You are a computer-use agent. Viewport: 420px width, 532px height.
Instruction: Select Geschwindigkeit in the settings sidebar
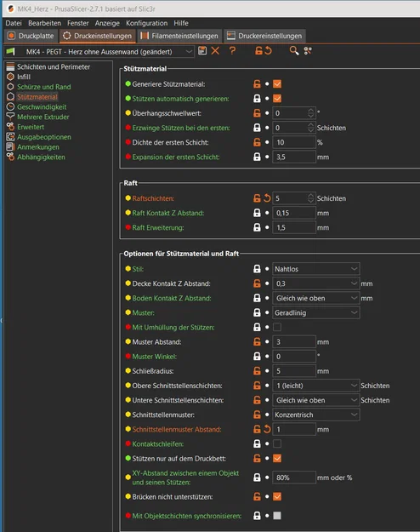[x=42, y=107]
